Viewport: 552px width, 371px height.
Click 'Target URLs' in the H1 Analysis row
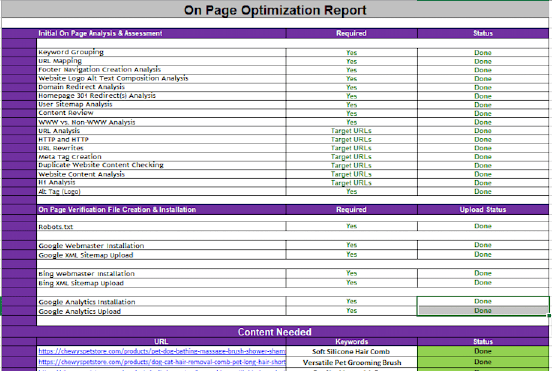coord(351,183)
